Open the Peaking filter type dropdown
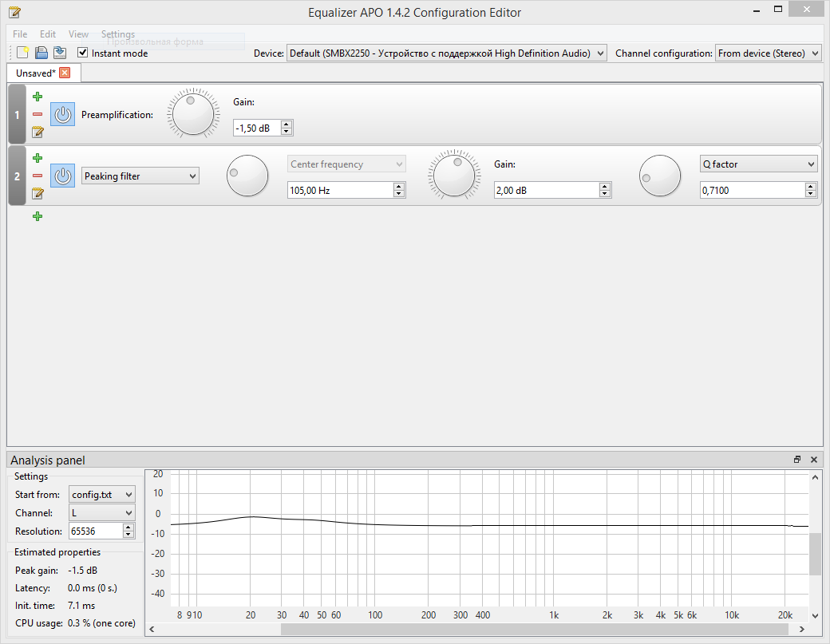This screenshot has width=830, height=644. (x=140, y=176)
